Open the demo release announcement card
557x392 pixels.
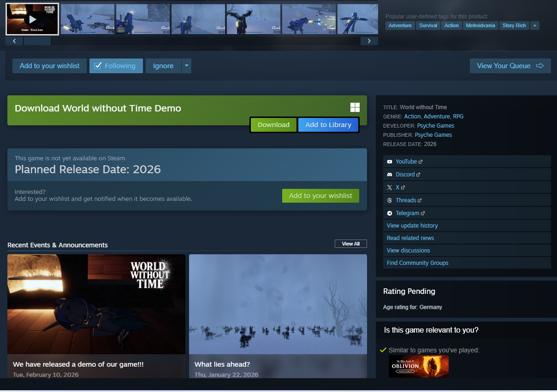(x=96, y=316)
